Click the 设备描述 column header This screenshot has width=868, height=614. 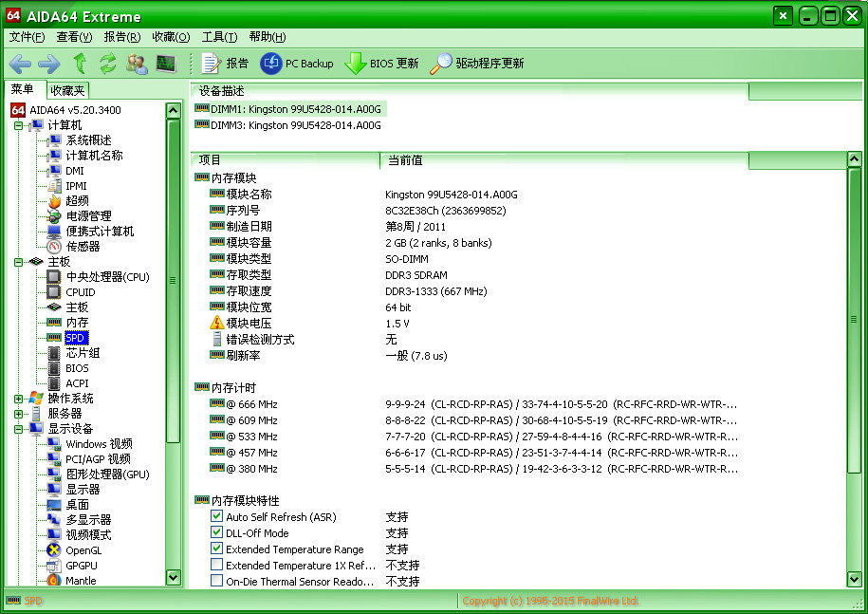click(x=470, y=91)
